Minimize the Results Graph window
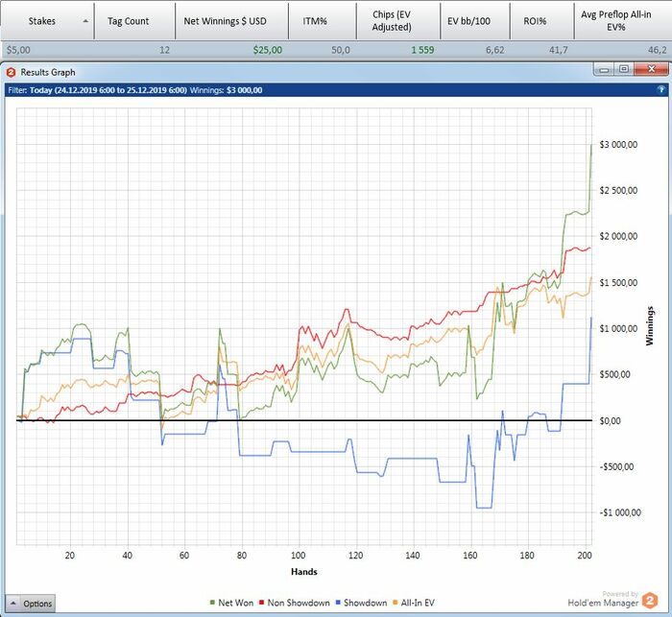Image resolution: width=672 pixels, height=617 pixels. pyautogui.click(x=604, y=69)
